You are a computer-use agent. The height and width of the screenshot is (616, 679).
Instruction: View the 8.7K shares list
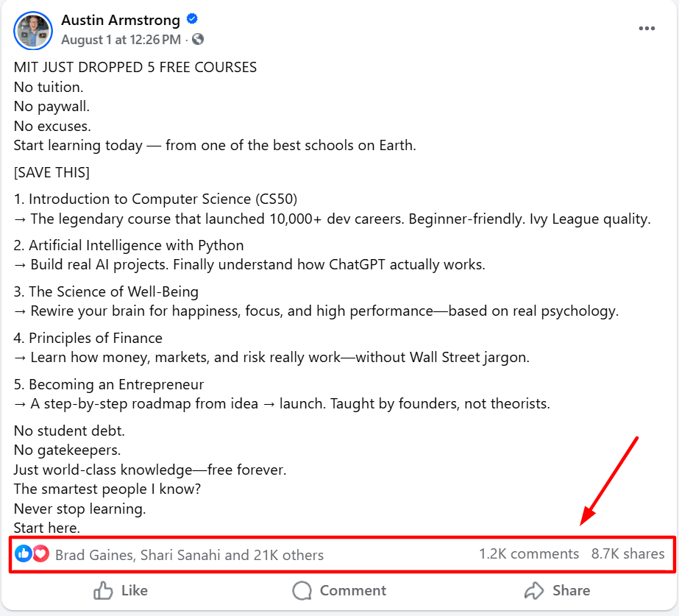tap(628, 554)
